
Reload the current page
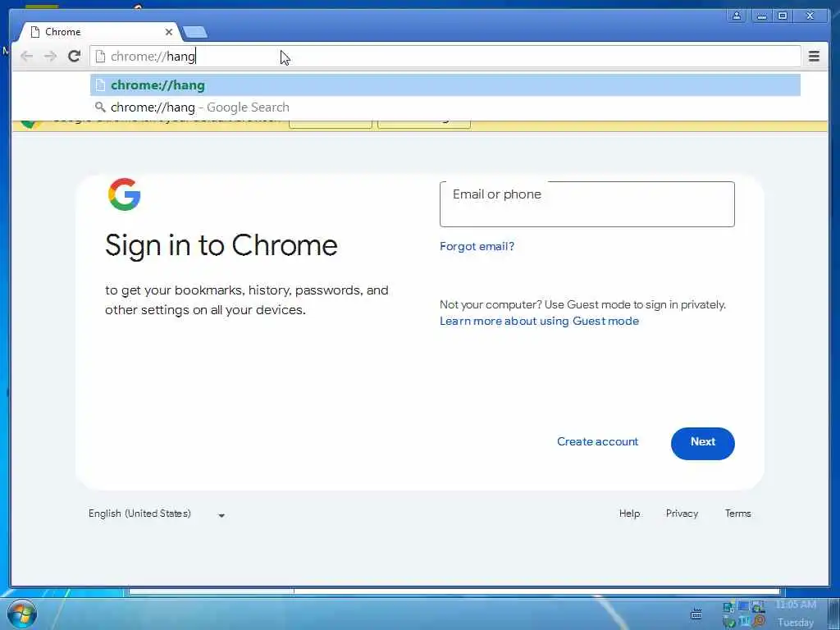tap(74, 57)
